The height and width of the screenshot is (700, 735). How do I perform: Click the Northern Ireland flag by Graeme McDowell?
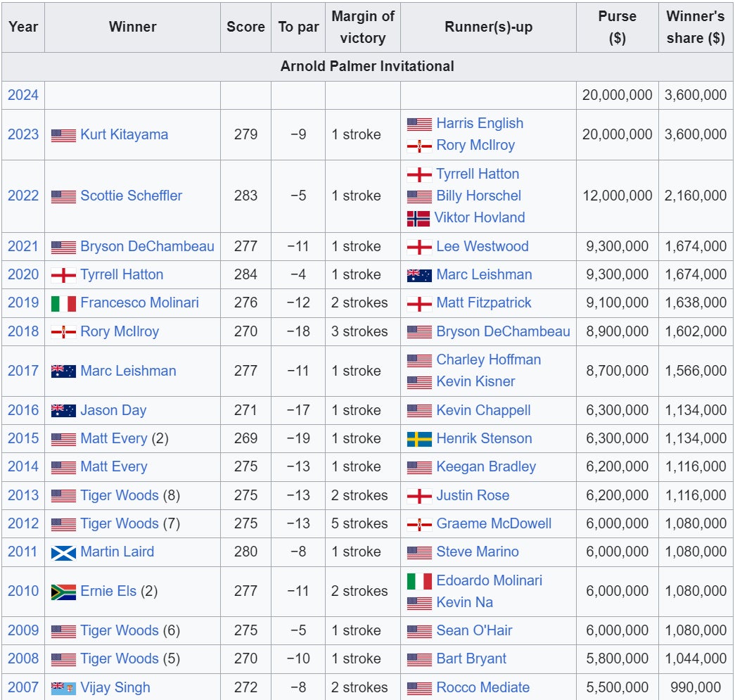419,524
